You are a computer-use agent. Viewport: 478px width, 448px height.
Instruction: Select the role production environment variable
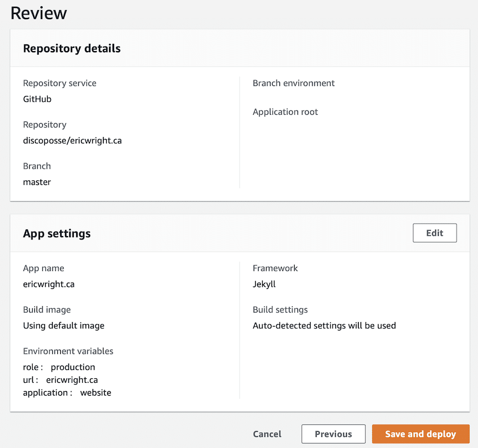click(x=59, y=367)
